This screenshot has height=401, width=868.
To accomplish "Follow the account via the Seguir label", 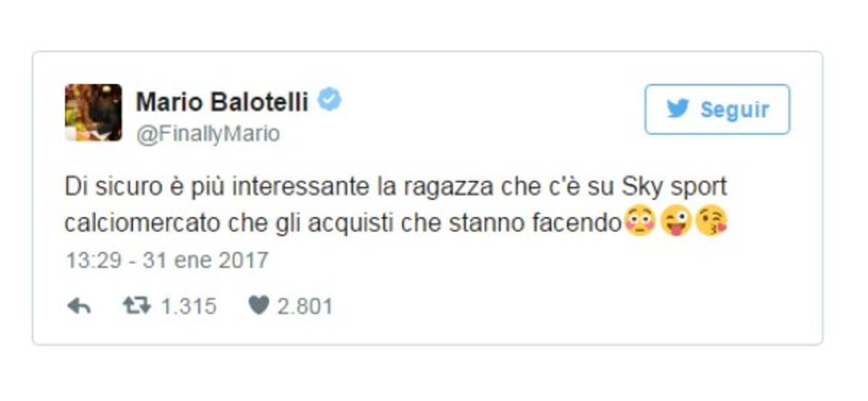I will [x=734, y=110].
